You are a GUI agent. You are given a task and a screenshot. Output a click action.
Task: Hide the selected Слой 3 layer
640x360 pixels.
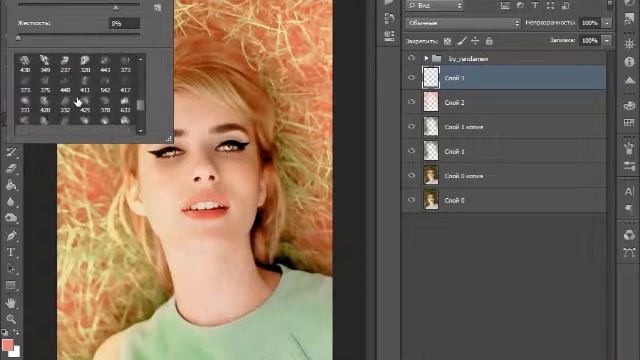pos(411,78)
